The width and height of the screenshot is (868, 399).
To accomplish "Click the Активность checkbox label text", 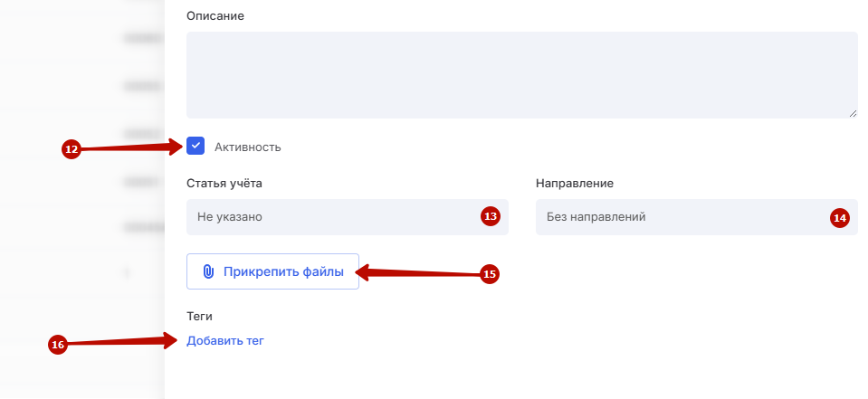I will pos(248,147).
